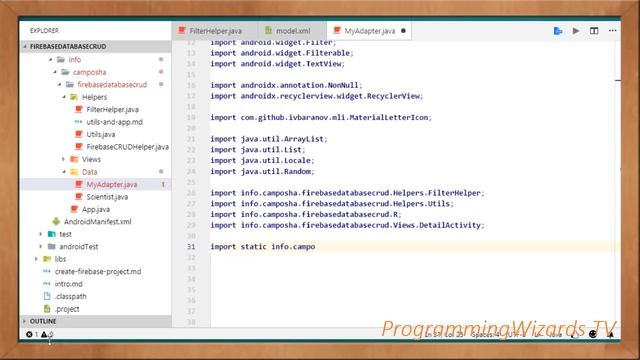640x360 pixels.
Task: Click the 'import java.util.List;' line
Action: point(258,150)
